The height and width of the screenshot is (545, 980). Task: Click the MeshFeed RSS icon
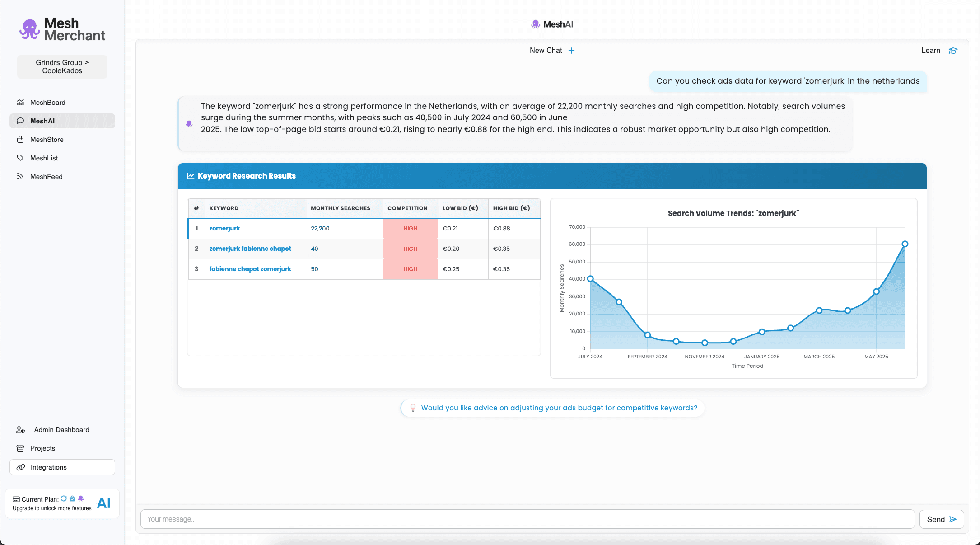point(20,177)
